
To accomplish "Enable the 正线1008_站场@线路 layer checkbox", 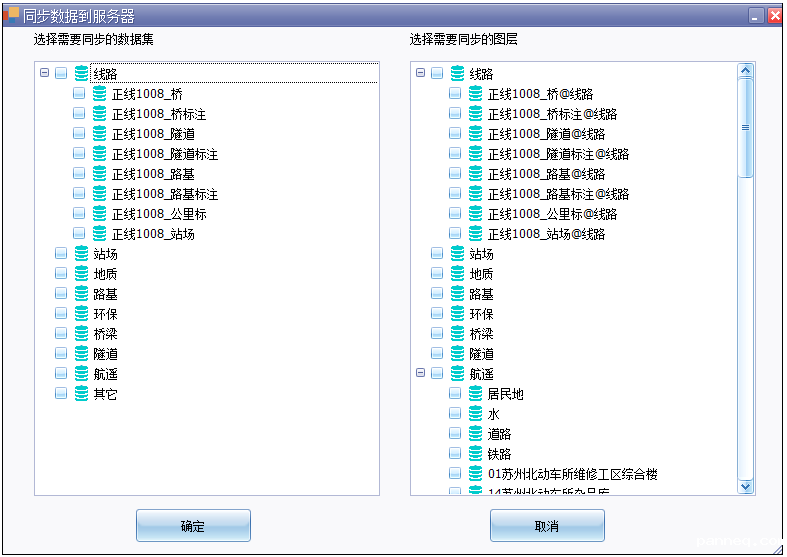I will click(x=455, y=234).
